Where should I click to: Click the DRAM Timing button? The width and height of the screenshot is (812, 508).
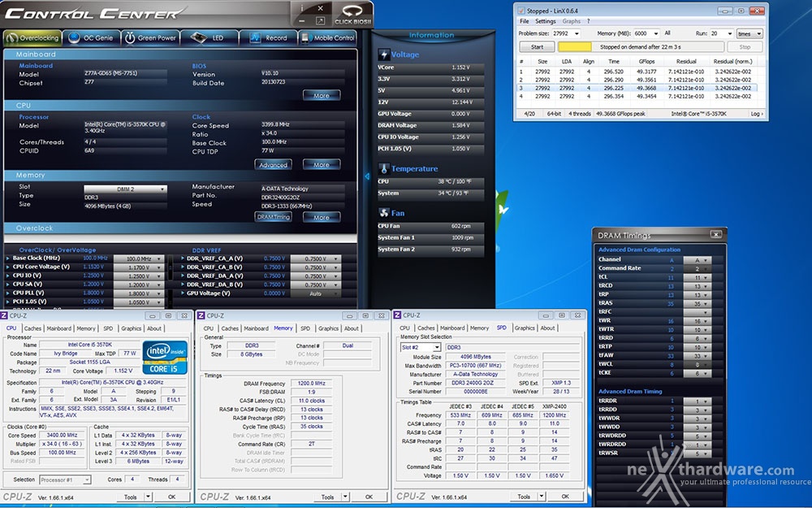pyautogui.click(x=273, y=217)
